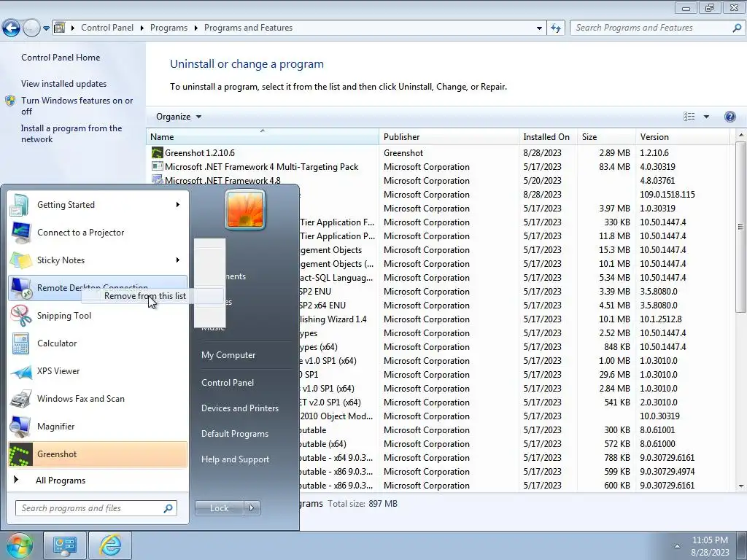Open Devices and Printers
The image size is (747, 560).
[239, 408]
